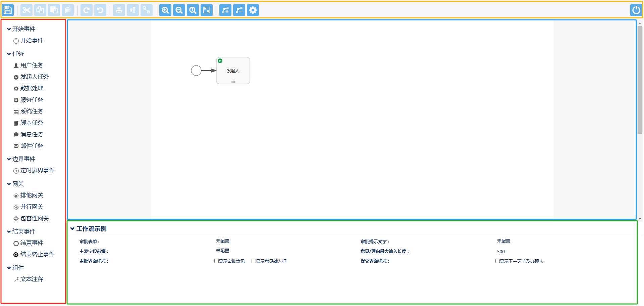
Task: Toggle the 显示意见输入框 checkbox
Action: pos(254,261)
